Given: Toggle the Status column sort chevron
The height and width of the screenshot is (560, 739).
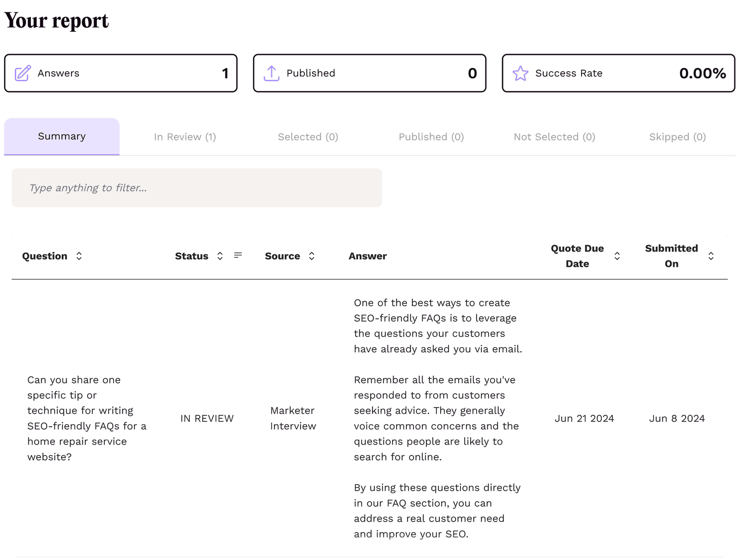Looking at the screenshot, I should point(219,256).
